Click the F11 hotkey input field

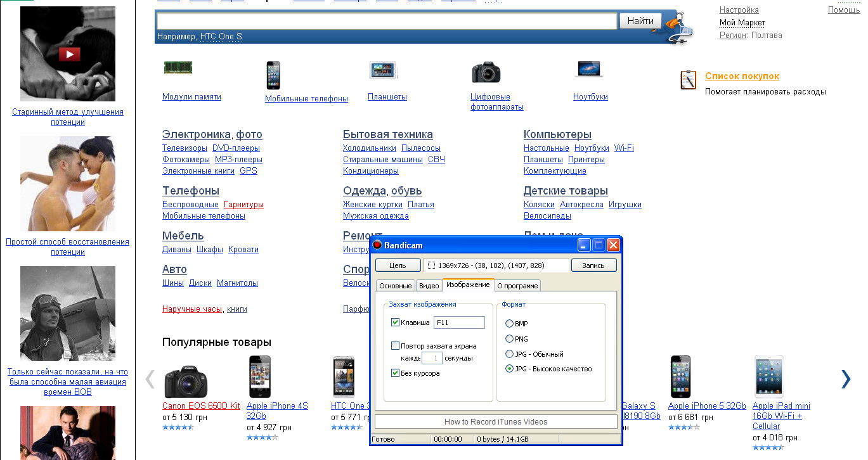point(459,323)
